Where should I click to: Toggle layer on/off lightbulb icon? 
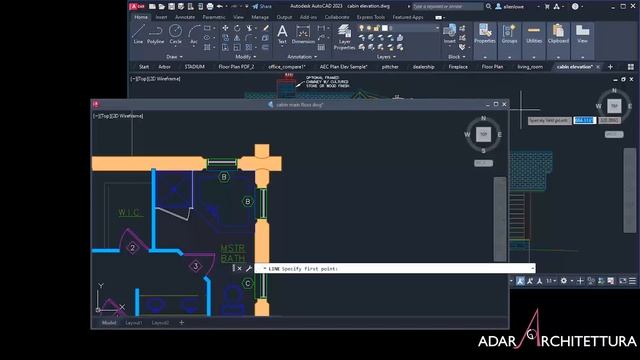coord(361,28)
